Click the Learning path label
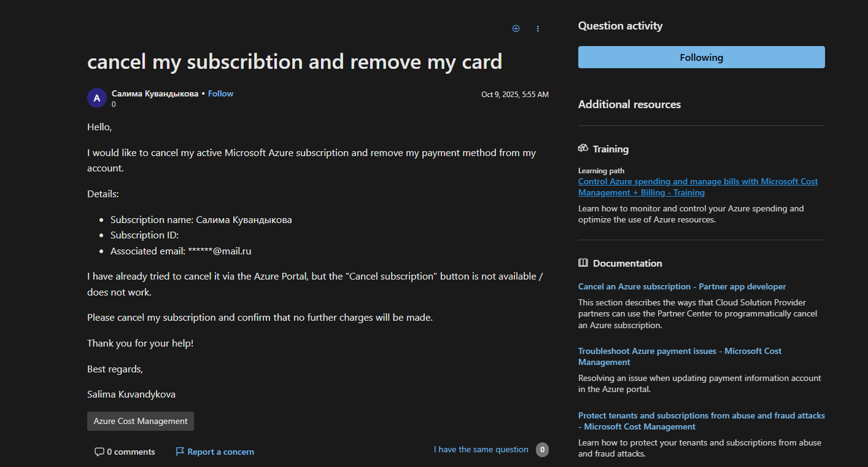This screenshot has width=868, height=467. pyautogui.click(x=601, y=171)
